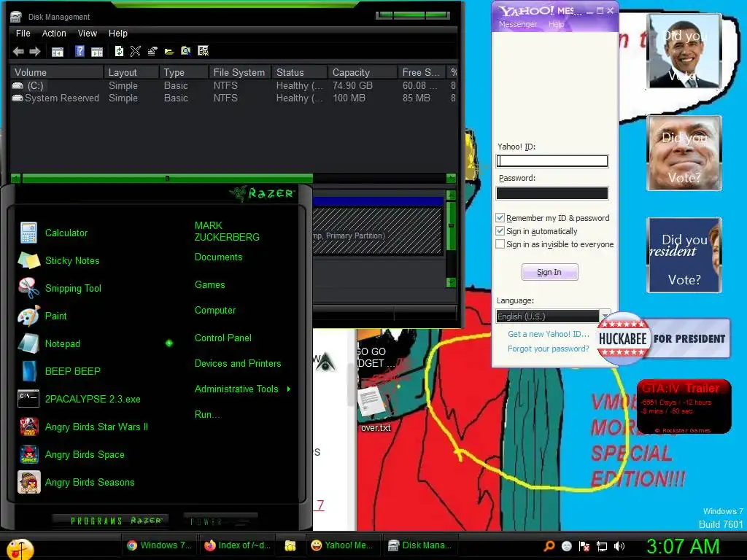Click into the Password field
Viewport: 747px width, 560px height.
click(552, 192)
